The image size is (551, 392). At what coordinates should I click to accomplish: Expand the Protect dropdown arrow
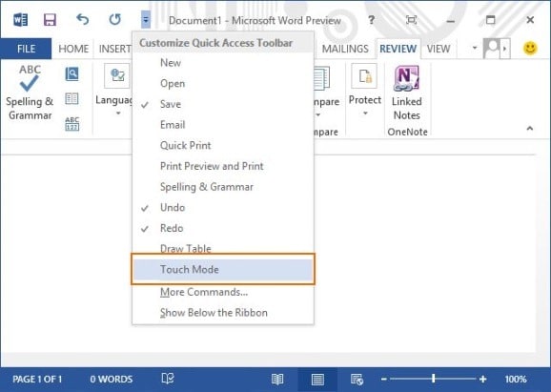pos(365,113)
